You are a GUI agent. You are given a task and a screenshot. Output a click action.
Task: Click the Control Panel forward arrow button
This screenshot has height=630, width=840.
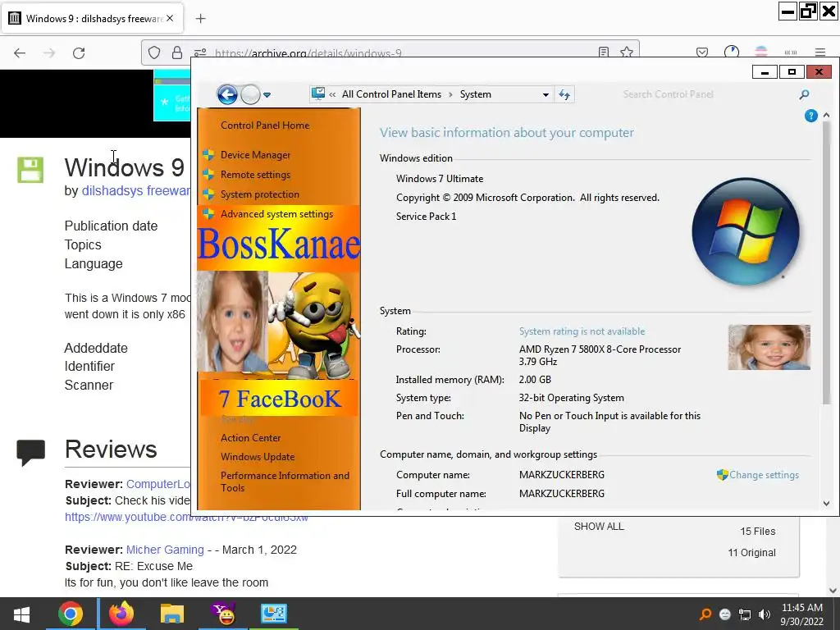250,95
